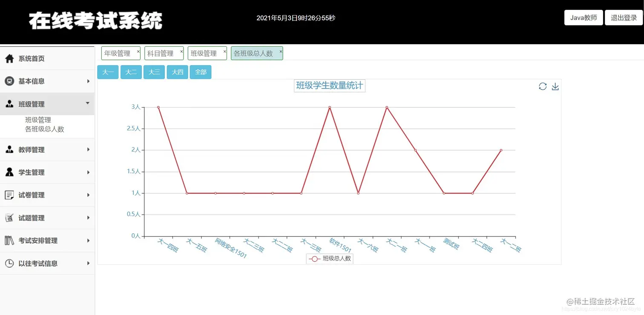
Task: Expand the 以往考试信息 submenu arrow
Action: coord(88,263)
